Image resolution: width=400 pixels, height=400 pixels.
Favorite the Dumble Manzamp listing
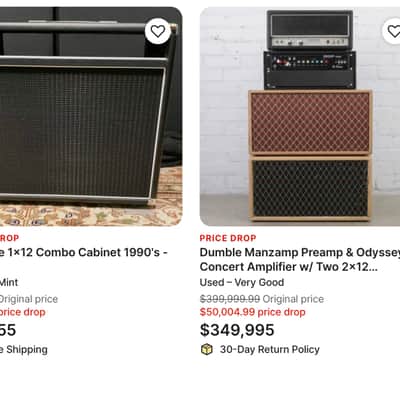tap(392, 31)
